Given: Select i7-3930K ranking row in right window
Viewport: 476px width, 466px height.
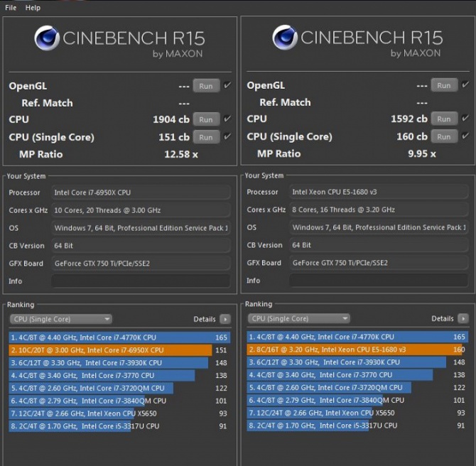Looking at the screenshot, I should point(357,362).
